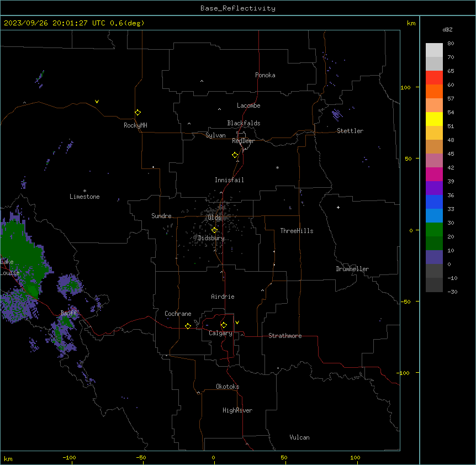Click the HighRiver label
The image size is (476, 465).
tap(237, 410)
